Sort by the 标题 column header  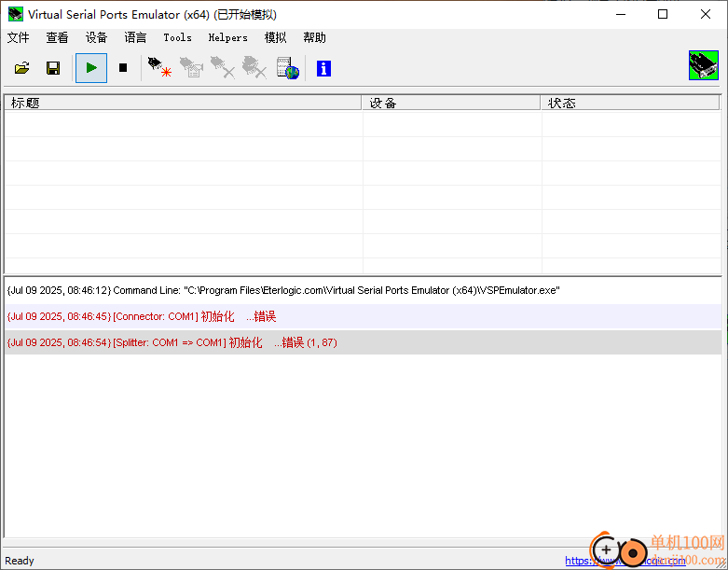click(183, 103)
